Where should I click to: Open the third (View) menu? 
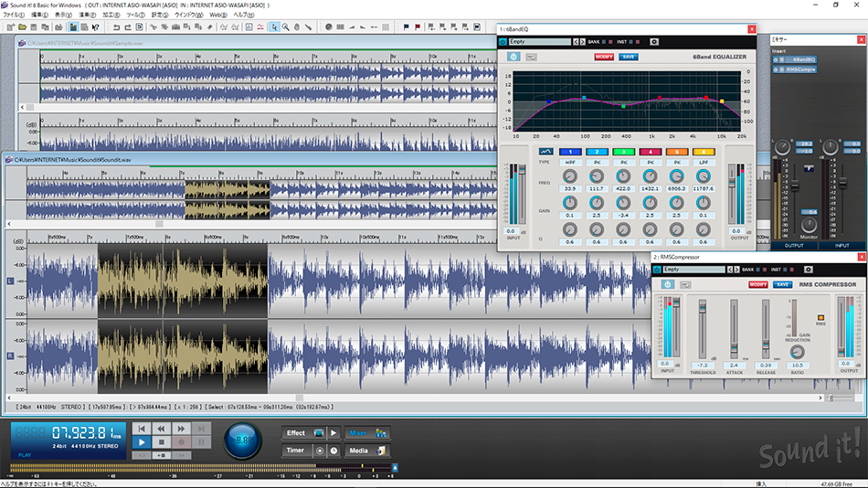click(63, 15)
